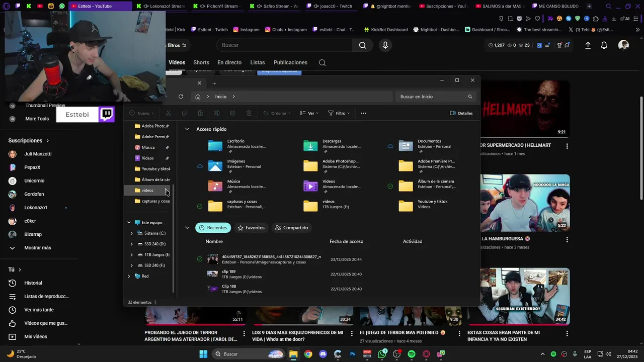Switch to the Compartido tab
The image size is (644, 362).
(291, 228)
